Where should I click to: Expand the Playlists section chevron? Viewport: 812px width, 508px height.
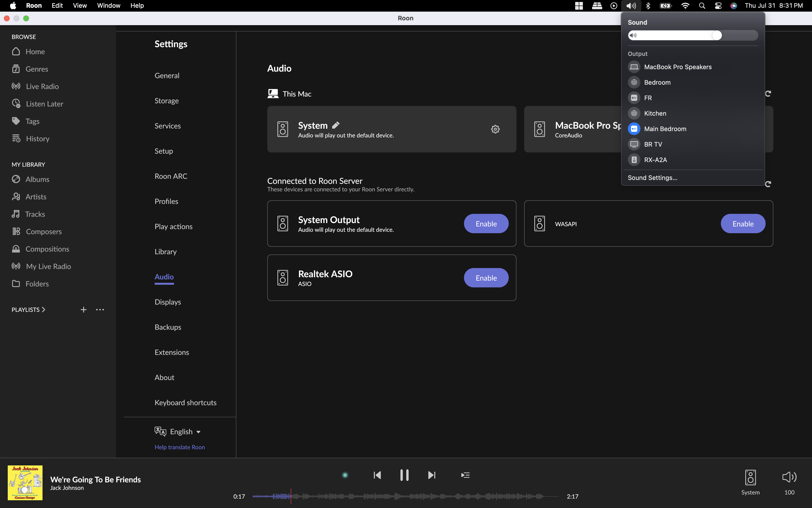pos(43,310)
